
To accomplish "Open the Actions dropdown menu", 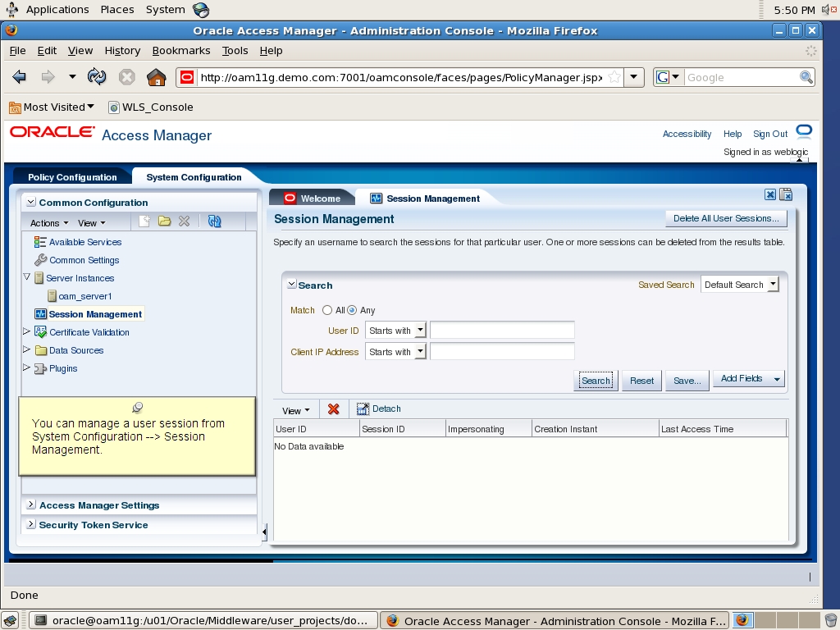I will 47,222.
